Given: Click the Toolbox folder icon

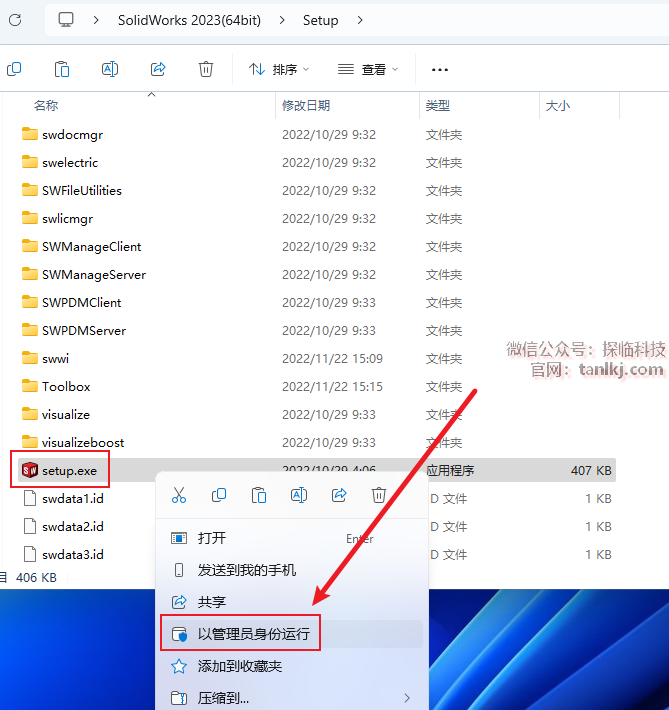Looking at the screenshot, I should (30, 386).
